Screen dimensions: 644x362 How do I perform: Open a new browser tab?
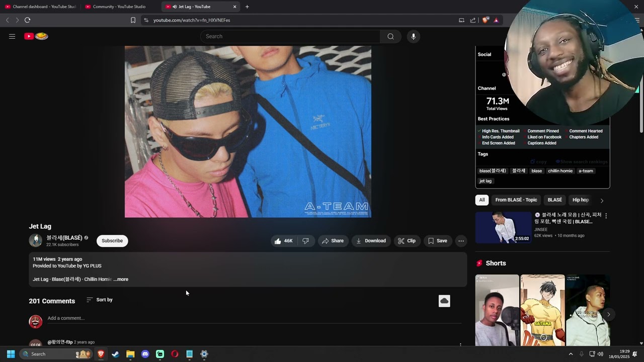click(247, 7)
